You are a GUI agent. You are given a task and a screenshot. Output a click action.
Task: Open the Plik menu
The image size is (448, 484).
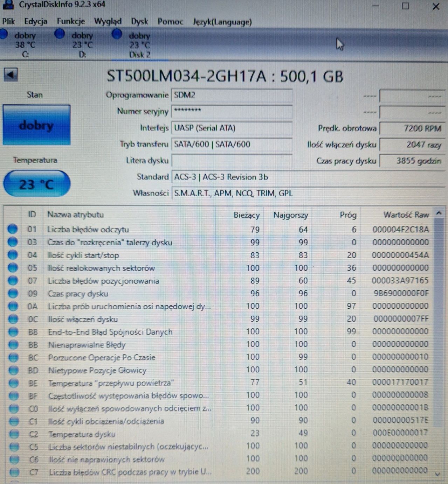click(x=8, y=22)
